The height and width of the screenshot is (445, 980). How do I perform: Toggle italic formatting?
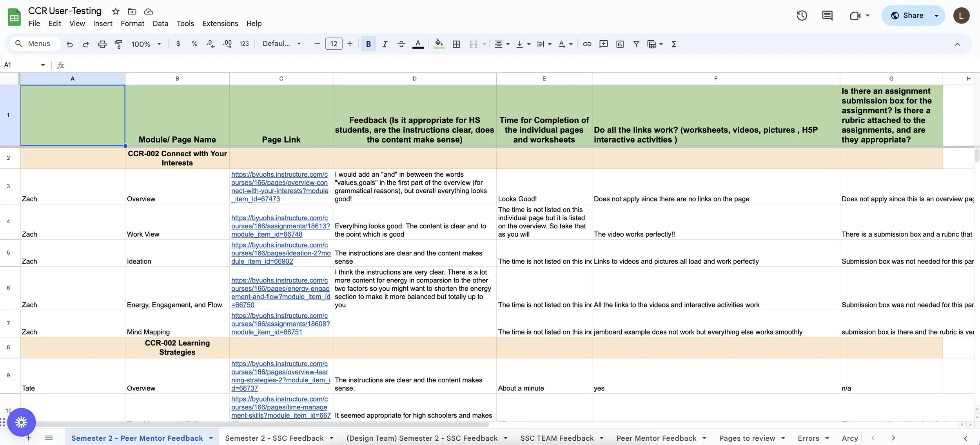point(385,44)
